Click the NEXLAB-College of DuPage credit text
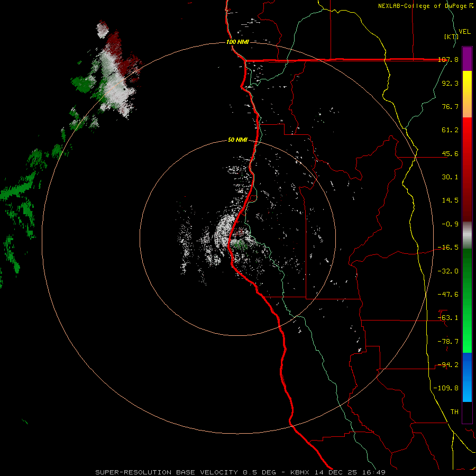The image size is (476, 476). pos(423,6)
